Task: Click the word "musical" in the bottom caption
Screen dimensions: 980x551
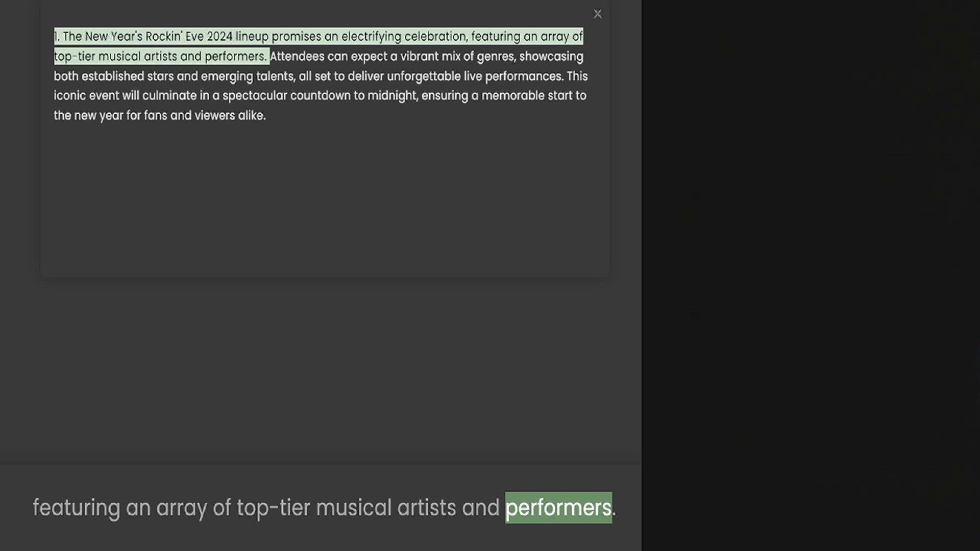Action: 354,508
